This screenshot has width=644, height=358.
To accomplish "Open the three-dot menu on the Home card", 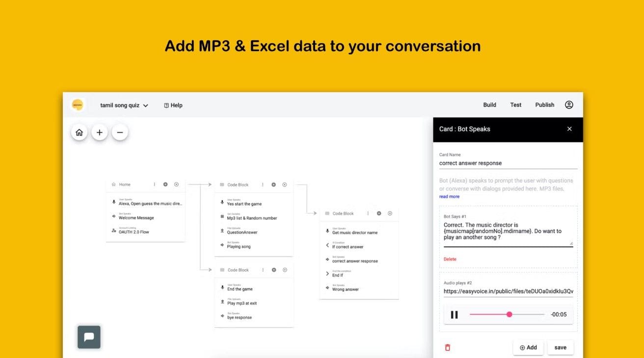I will [154, 184].
